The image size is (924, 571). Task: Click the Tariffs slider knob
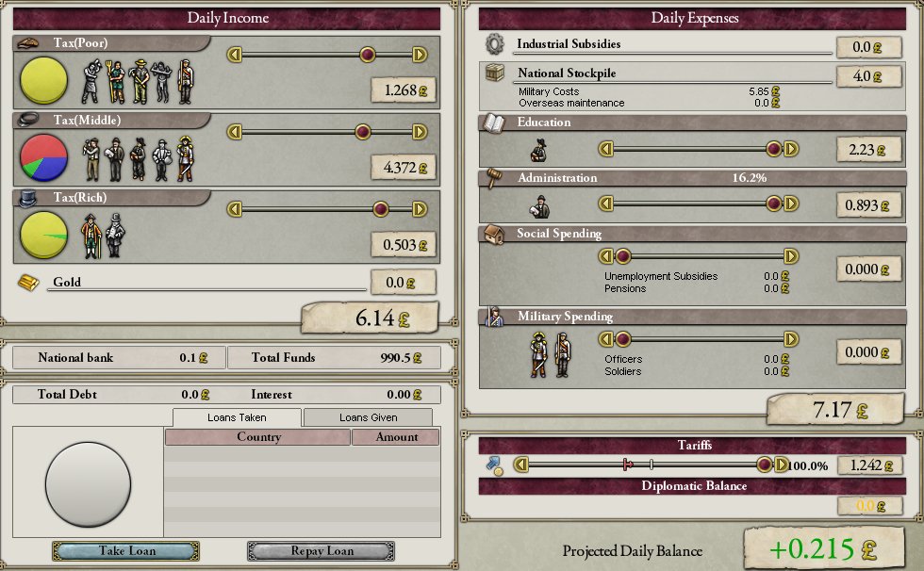click(x=765, y=465)
